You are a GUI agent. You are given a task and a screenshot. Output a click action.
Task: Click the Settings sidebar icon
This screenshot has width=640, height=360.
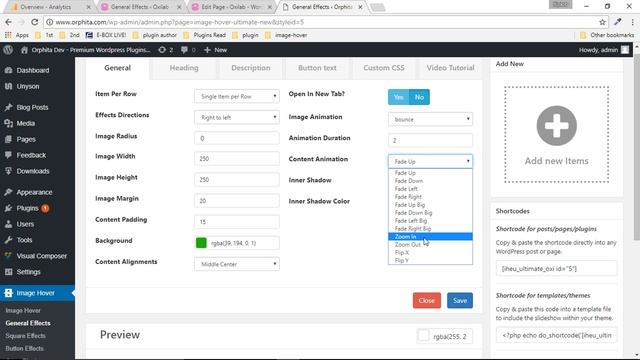click(8, 272)
